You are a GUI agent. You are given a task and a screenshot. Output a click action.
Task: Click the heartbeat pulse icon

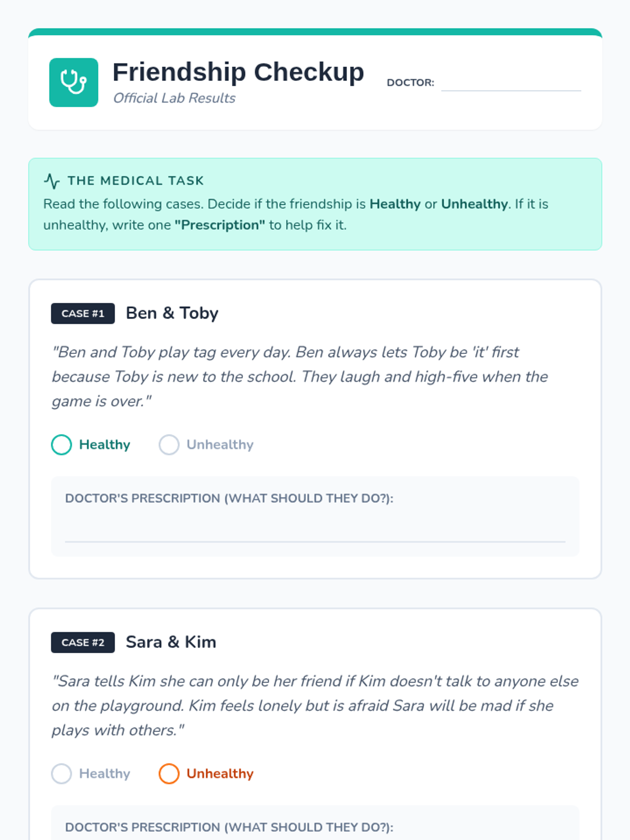click(x=52, y=181)
